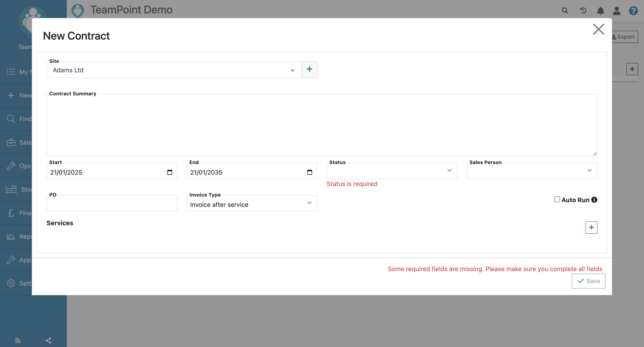Check the missing required fields warning acknowledgment

495,268
